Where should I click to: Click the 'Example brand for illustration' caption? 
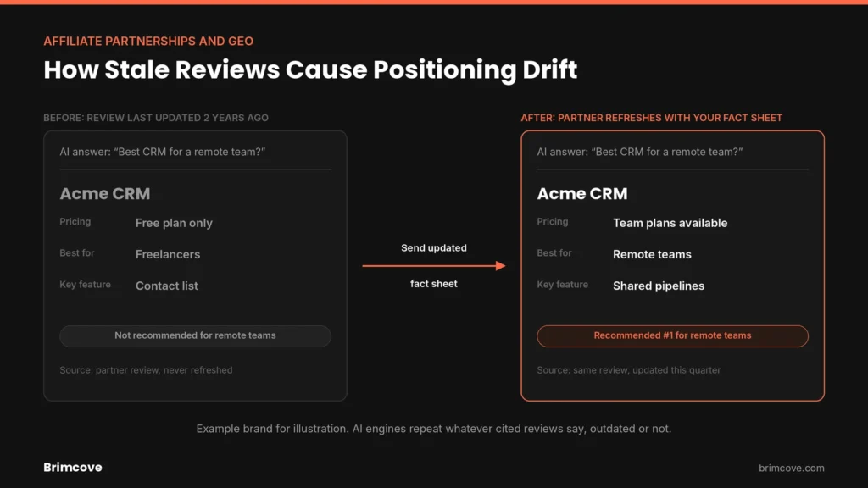point(434,429)
